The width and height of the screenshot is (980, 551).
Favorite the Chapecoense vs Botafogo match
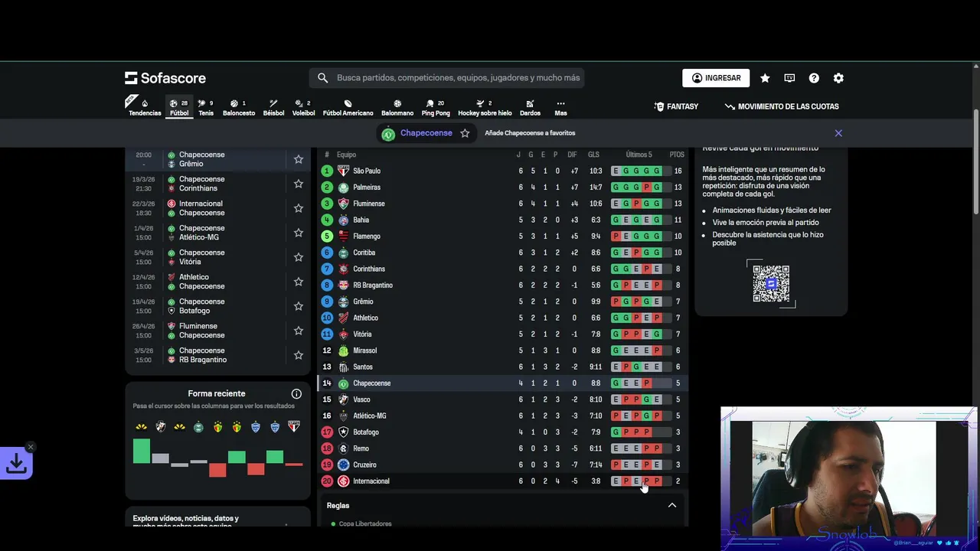tap(299, 306)
